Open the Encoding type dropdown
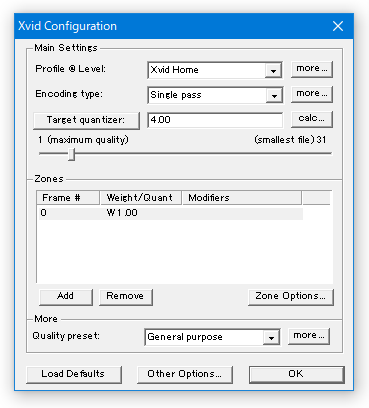This screenshot has width=369, height=408. 215,95
